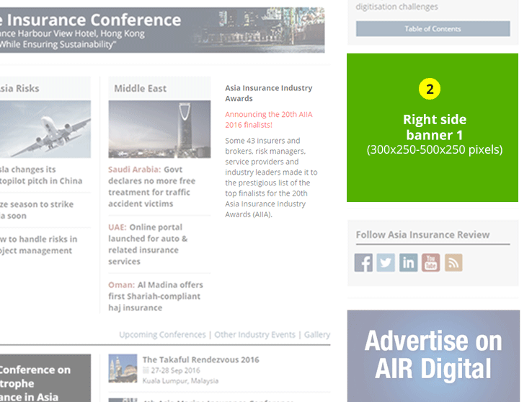Image resolution: width=532 pixels, height=402 pixels.
Task: Open the Insurance Conference top banner
Action: point(162,30)
